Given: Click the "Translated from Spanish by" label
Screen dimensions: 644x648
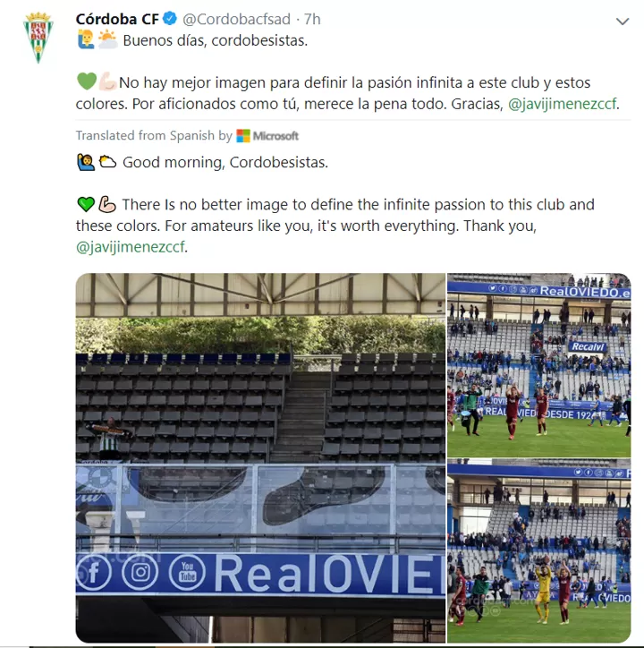Looking at the screenshot, I should click(x=154, y=135).
